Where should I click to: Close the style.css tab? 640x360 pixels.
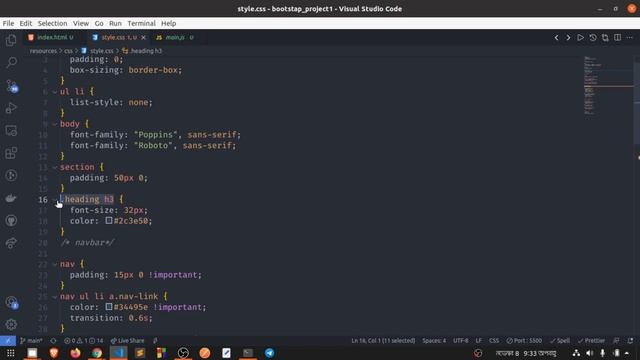[143, 38]
